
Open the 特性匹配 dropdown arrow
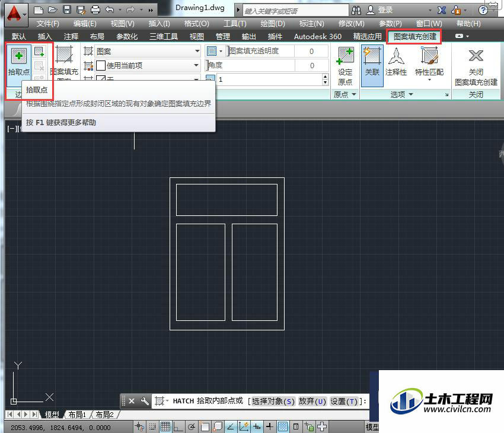click(429, 79)
